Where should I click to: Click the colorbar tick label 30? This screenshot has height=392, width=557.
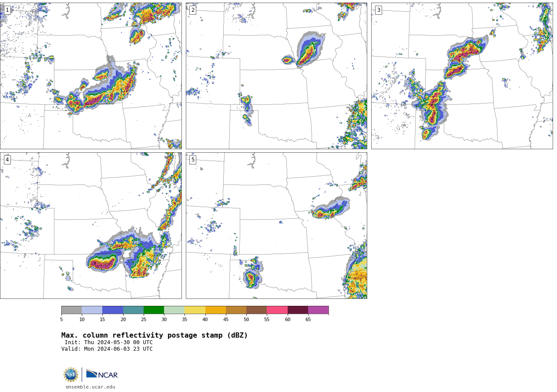click(164, 320)
